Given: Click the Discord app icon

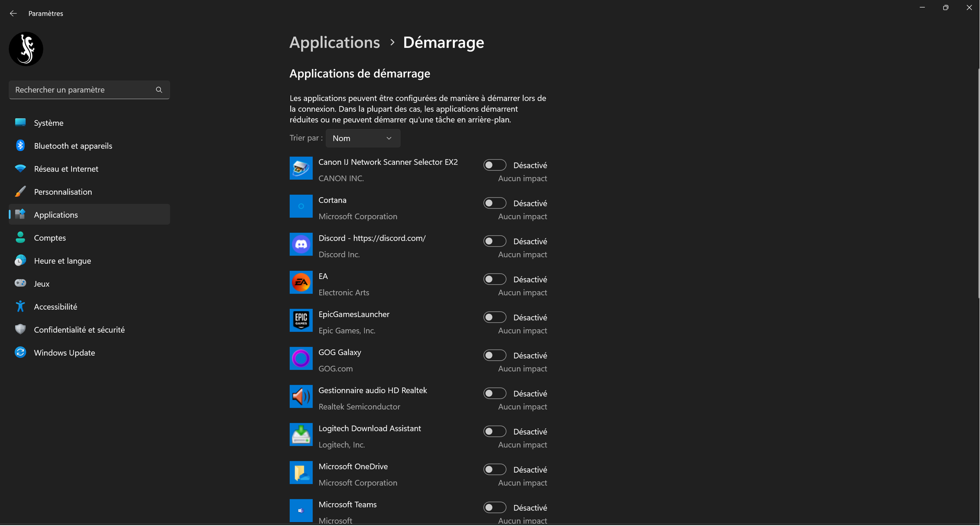Looking at the screenshot, I should tap(301, 245).
